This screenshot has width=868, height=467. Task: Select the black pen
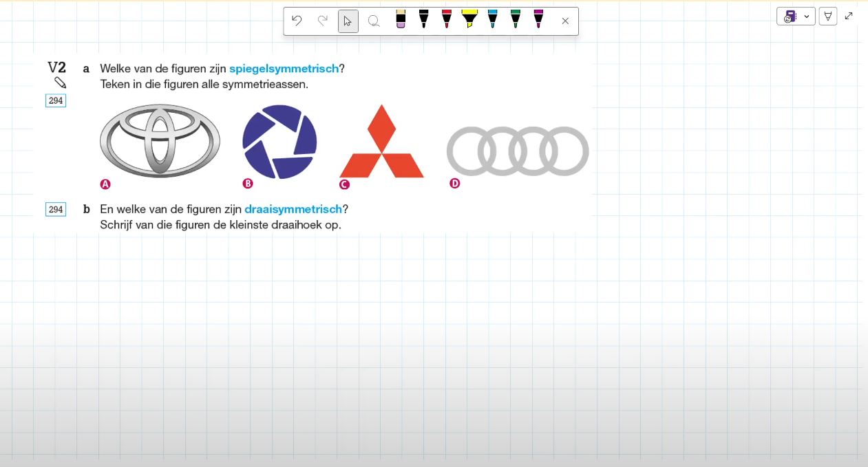[423, 19]
